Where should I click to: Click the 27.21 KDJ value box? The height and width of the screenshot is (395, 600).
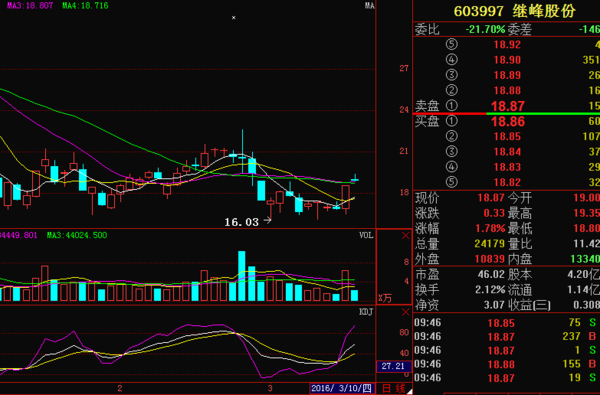(393, 366)
